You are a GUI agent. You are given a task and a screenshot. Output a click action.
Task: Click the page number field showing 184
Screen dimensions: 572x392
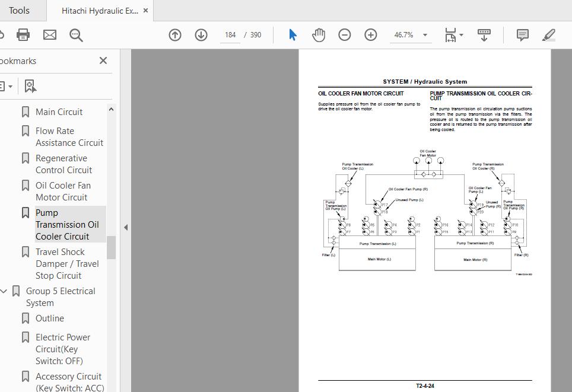[230, 35]
